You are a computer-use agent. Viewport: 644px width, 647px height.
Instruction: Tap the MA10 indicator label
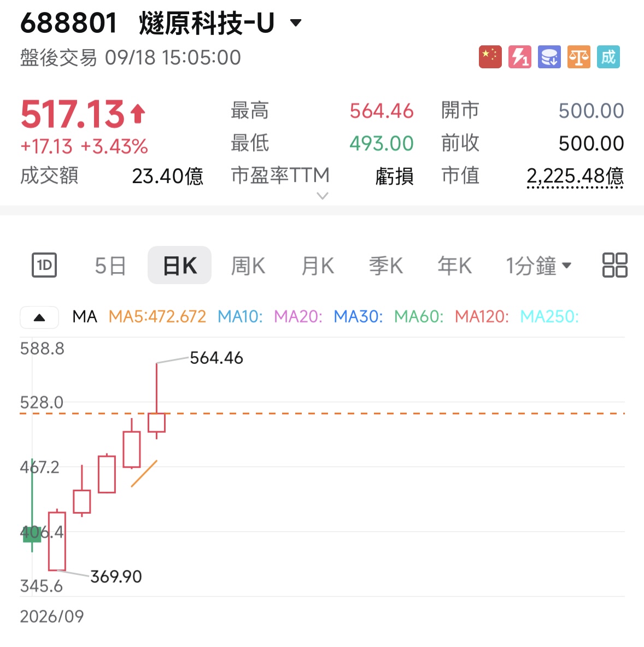pos(240,317)
